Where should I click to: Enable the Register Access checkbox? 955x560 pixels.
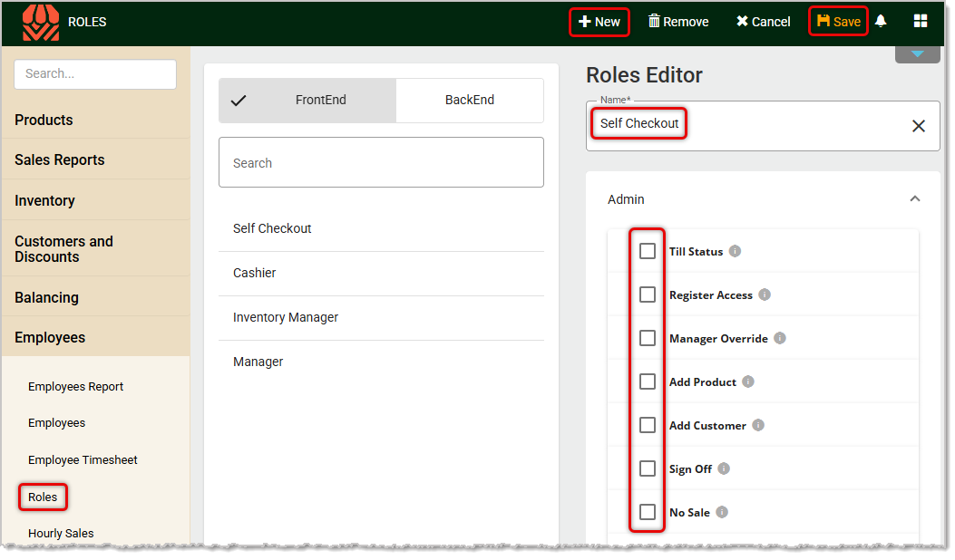click(648, 294)
